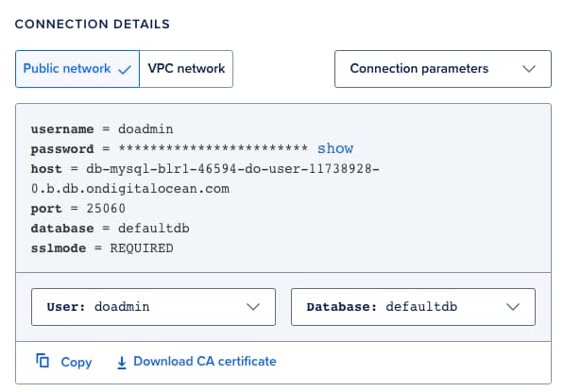Image resolution: width=564 pixels, height=392 pixels.
Task: Switch to VPC network
Action: tap(186, 69)
